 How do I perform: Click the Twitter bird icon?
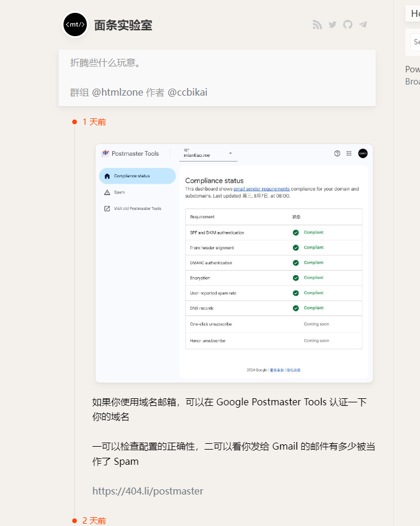click(333, 24)
